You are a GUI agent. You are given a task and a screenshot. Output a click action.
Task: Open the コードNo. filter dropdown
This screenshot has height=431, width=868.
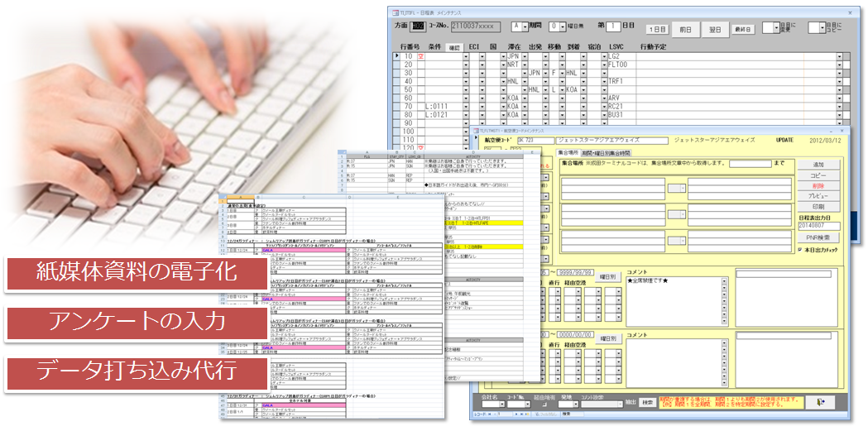(526, 405)
